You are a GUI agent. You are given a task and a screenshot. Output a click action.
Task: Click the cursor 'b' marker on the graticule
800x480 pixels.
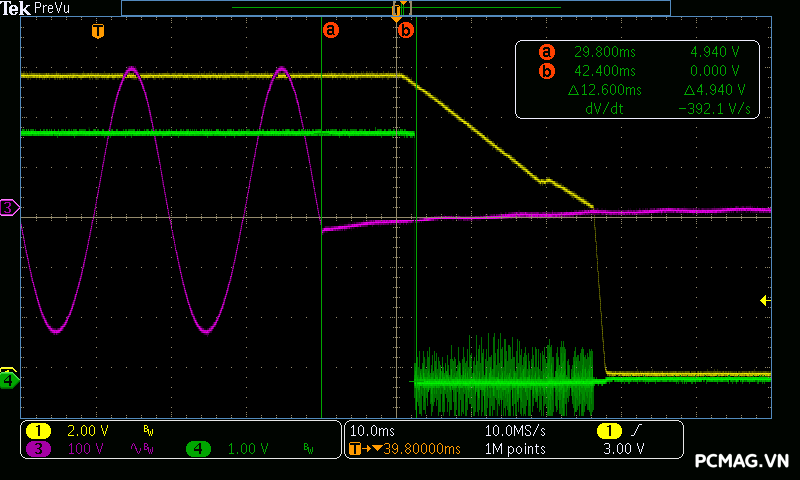point(405,30)
